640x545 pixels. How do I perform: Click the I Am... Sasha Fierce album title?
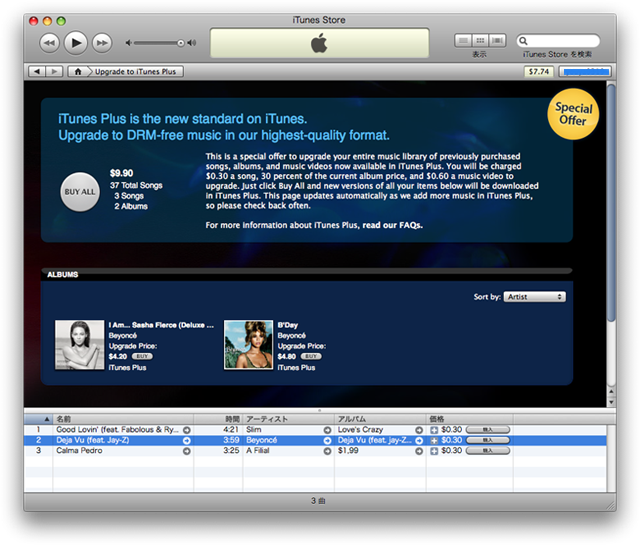tap(161, 325)
